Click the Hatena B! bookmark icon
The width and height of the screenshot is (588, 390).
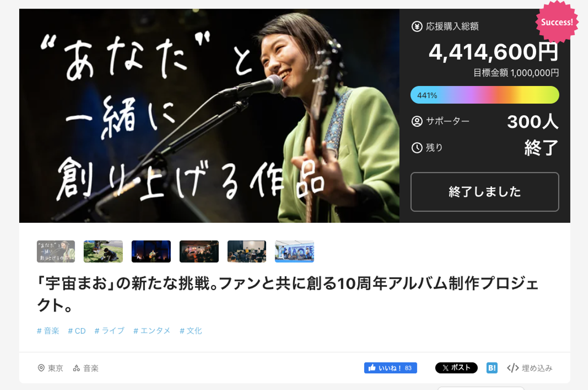pos(492,368)
